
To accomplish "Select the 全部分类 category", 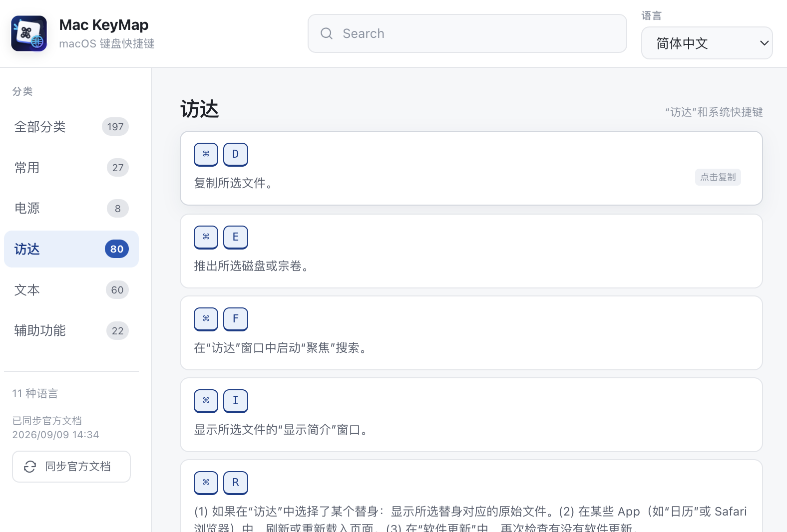I will 71,127.
